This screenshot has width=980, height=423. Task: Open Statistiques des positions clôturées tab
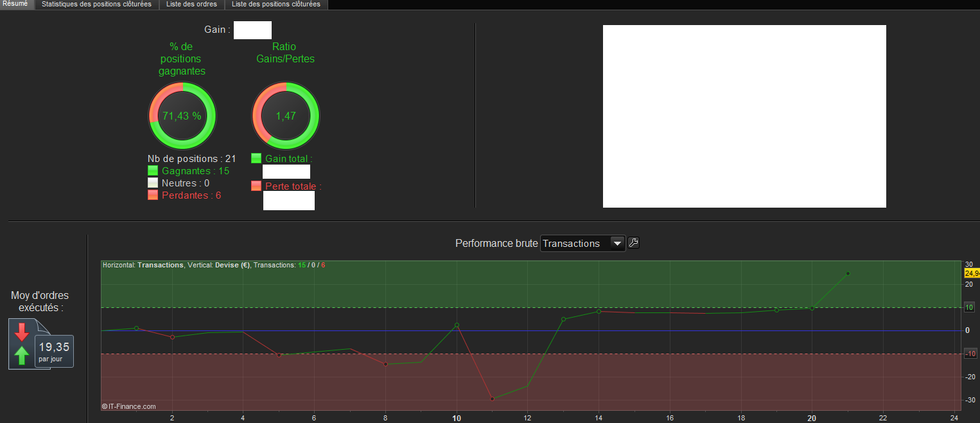[96, 4]
